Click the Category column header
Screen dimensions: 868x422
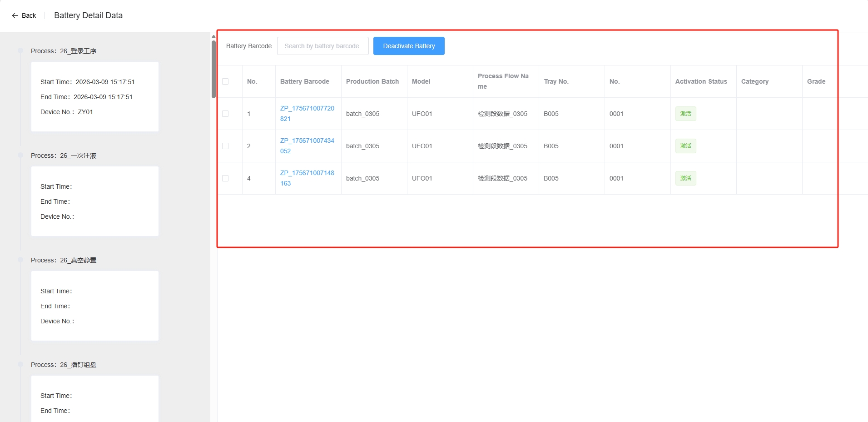point(755,81)
